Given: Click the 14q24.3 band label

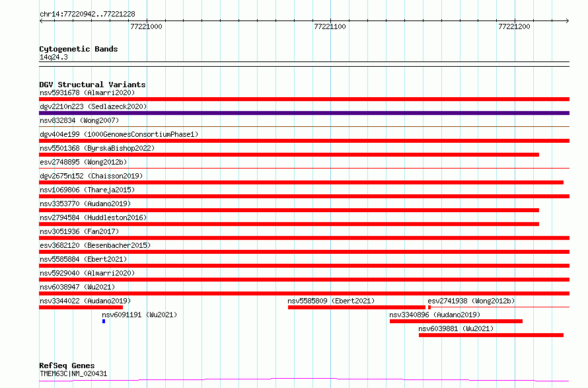Looking at the screenshot, I should (x=54, y=57).
